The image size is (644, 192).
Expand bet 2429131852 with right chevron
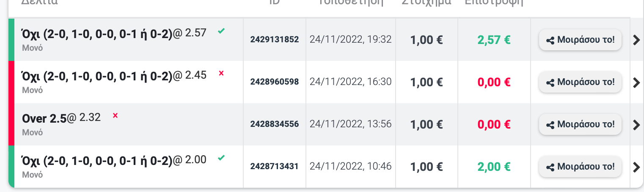(x=636, y=40)
